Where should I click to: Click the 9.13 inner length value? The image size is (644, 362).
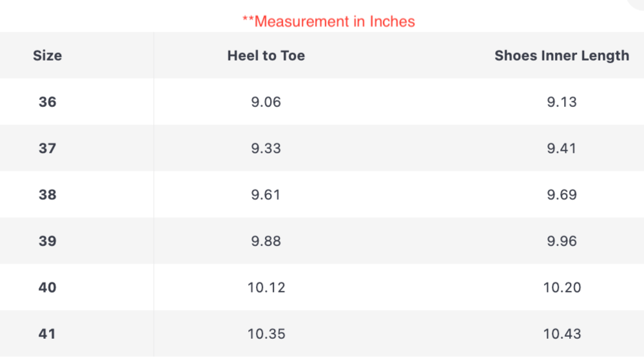[562, 102]
